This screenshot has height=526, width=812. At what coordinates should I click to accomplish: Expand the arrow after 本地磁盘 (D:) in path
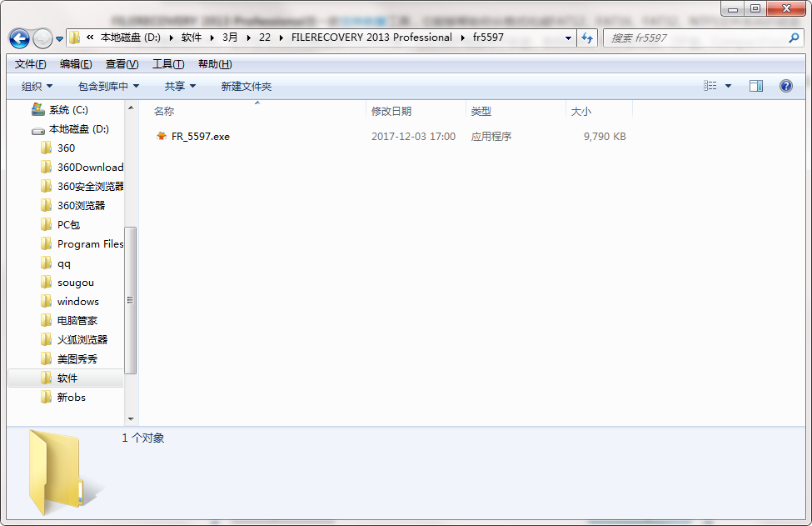(x=171, y=38)
